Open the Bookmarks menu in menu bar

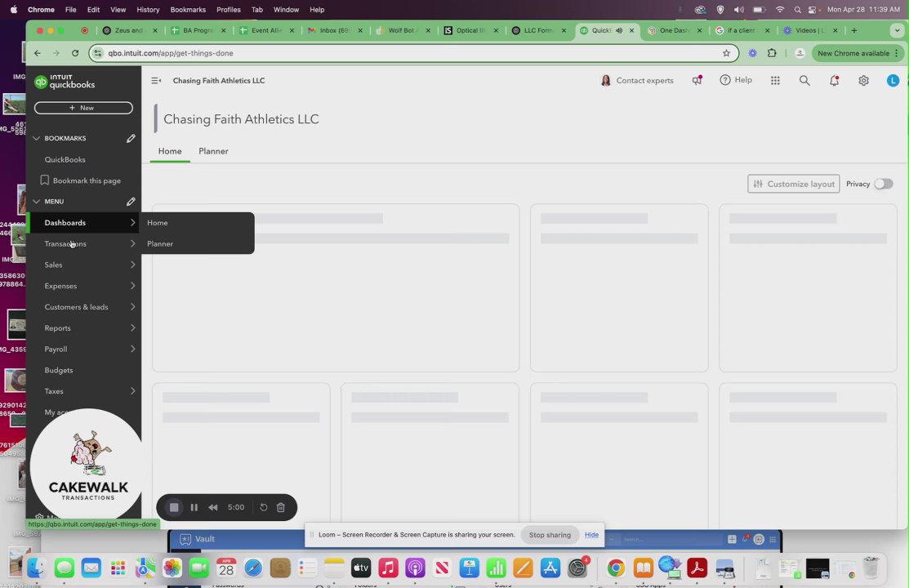coord(188,9)
